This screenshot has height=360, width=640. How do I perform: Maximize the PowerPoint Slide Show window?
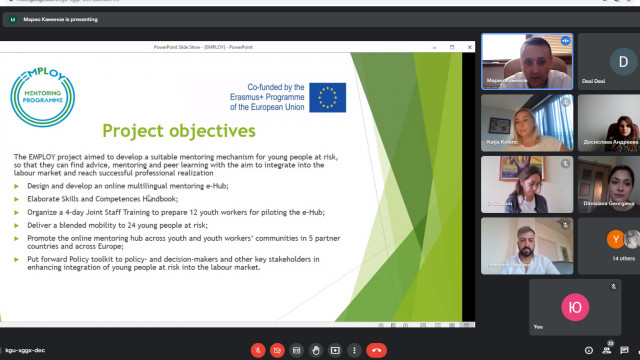click(452, 47)
